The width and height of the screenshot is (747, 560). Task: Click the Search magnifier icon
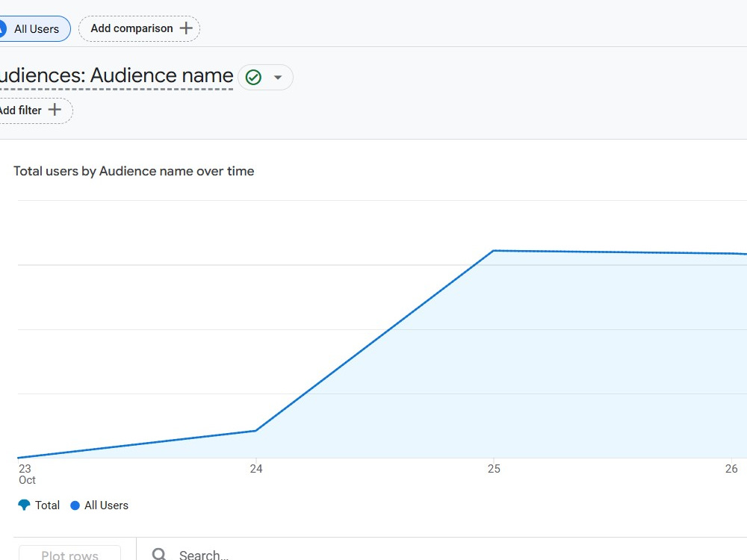pyautogui.click(x=158, y=554)
